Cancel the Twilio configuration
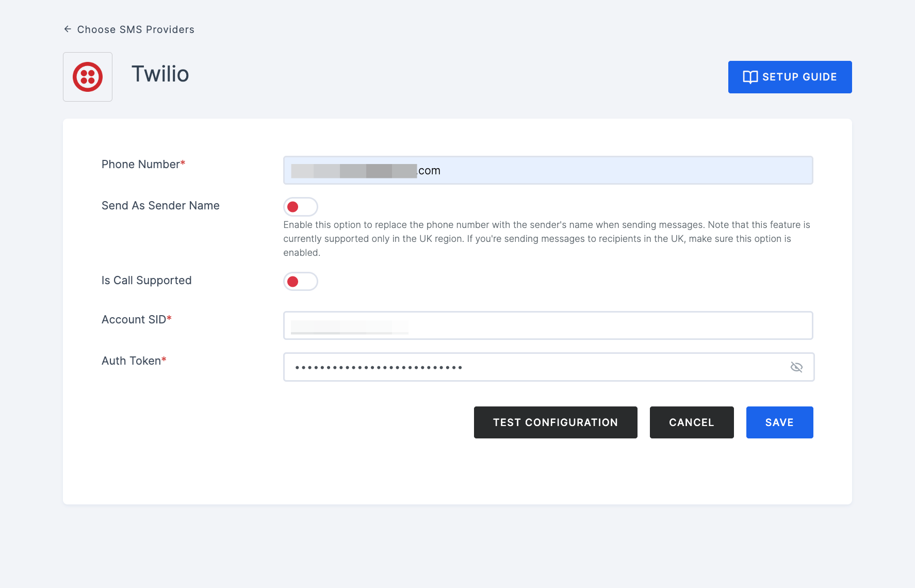 692,422
